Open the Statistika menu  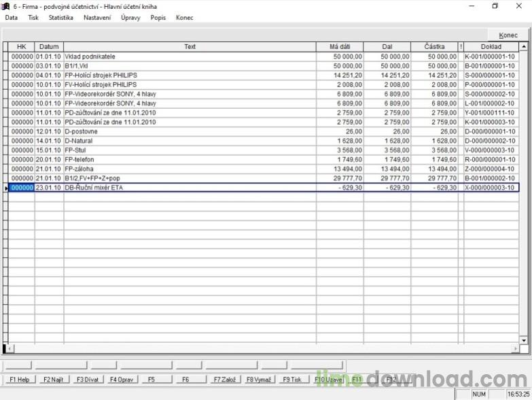pyautogui.click(x=60, y=18)
